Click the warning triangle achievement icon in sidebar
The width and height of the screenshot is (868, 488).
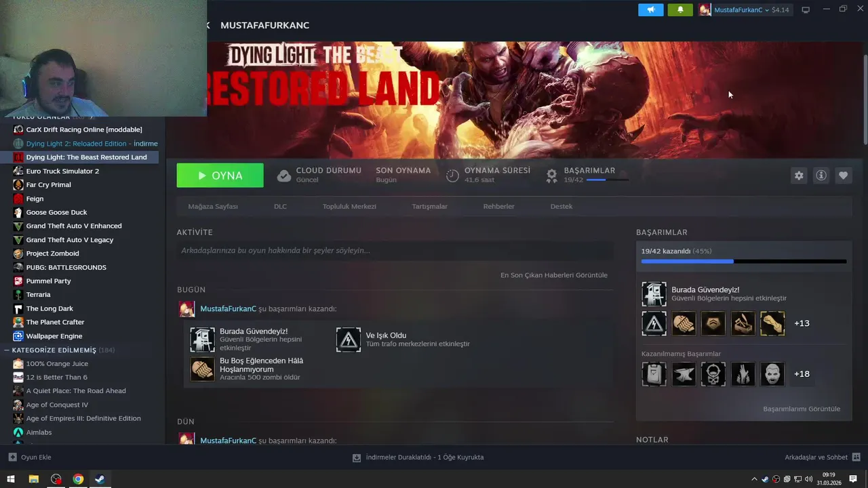(654, 323)
